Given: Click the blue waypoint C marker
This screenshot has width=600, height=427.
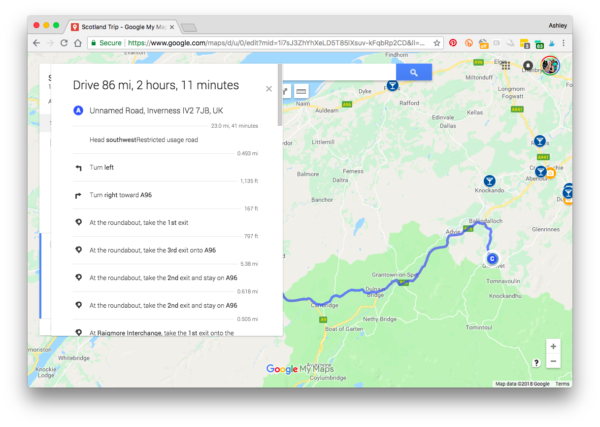Looking at the screenshot, I should tap(492, 259).
